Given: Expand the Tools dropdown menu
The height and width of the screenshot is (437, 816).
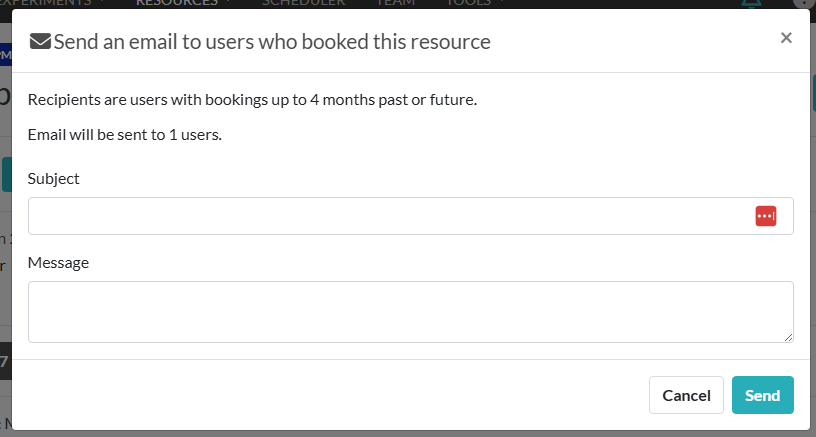Looking at the screenshot, I should click(473, 3).
